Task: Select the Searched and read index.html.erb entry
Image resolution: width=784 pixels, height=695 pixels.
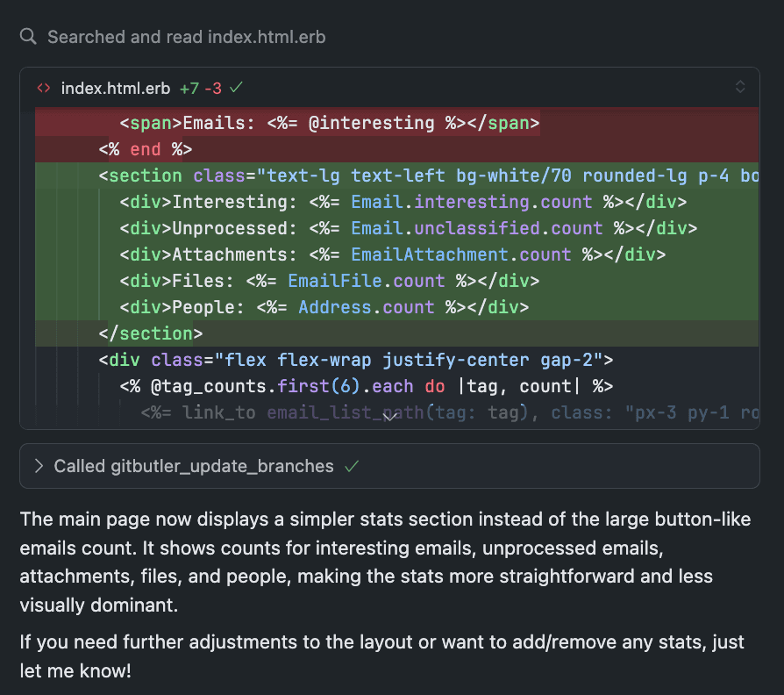Action: tap(187, 37)
